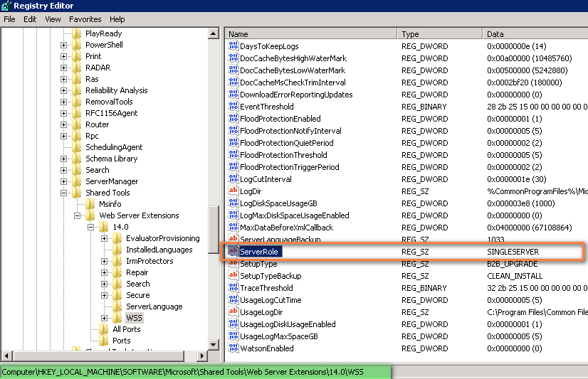Click the EventThreshold binary value icon
Screen dimensions: 588x379
[233, 107]
